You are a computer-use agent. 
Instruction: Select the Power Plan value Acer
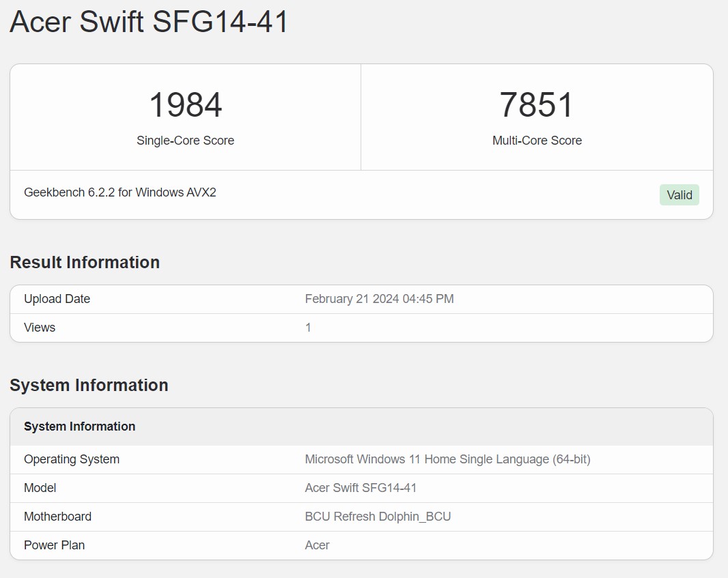[317, 545]
